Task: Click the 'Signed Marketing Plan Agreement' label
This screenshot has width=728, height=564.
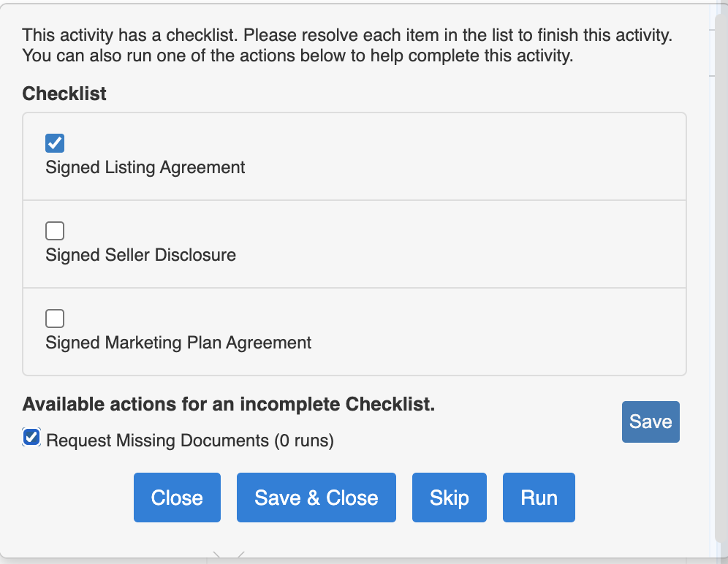Action: [178, 343]
